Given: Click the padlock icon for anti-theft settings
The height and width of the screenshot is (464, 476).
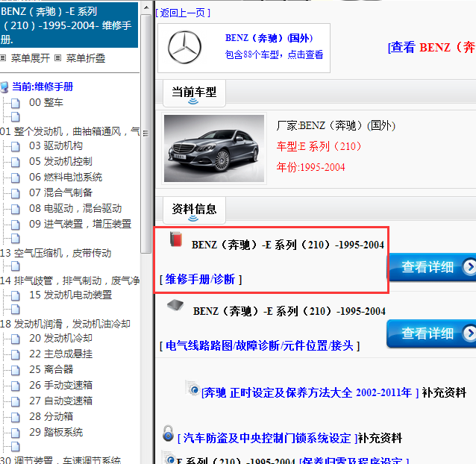Looking at the screenshot, I should [168, 433].
